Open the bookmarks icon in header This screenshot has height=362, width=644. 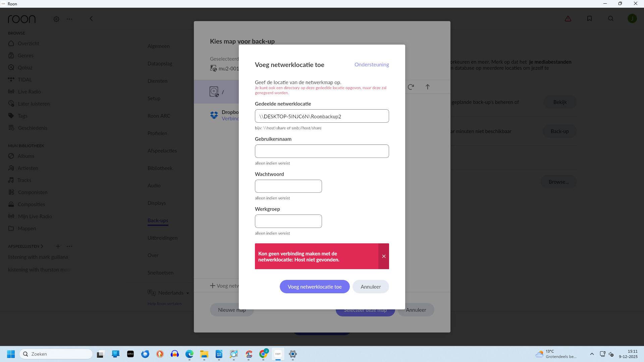(589, 19)
